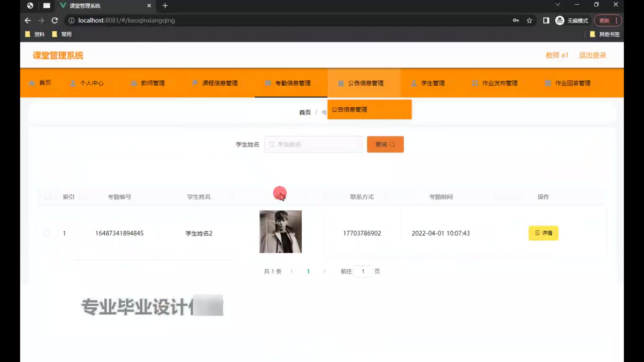Select page number 1 in pagination
Screen dimensions: 644x362
click(308, 271)
